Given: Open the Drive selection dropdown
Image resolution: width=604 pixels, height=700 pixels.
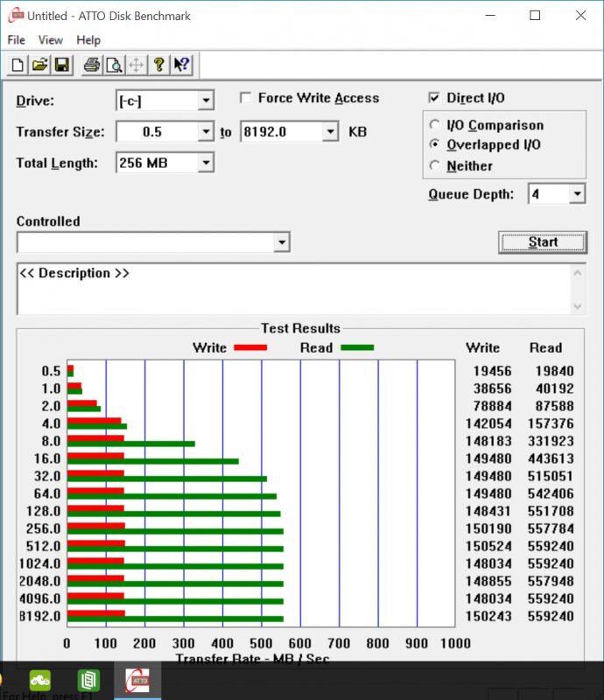Looking at the screenshot, I should 206,101.
